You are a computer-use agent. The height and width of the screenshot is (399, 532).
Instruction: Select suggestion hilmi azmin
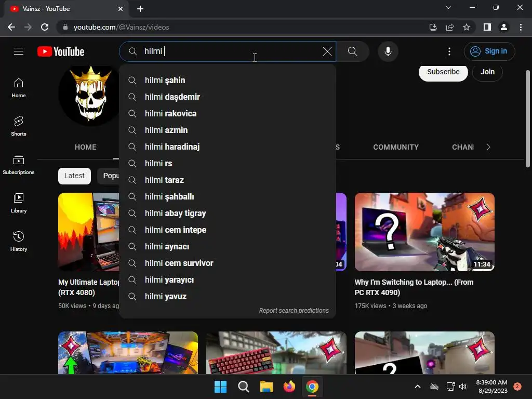tap(228, 130)
